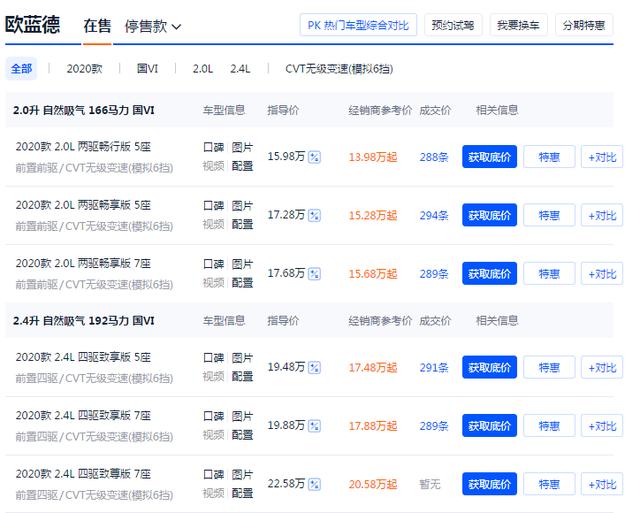Filter by 2020款 model year
Image resolution: width=640 pixels, height=513 pixels.
(84, 69)
